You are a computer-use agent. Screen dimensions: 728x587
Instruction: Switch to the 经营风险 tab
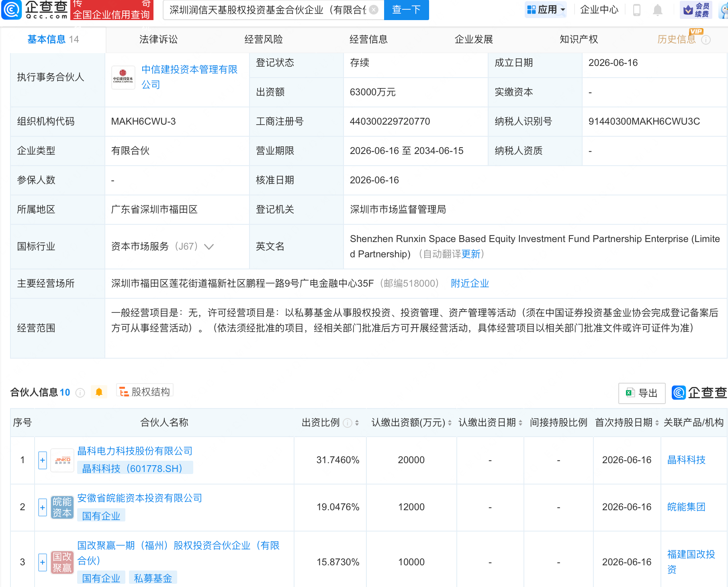(x=264, y=39)
